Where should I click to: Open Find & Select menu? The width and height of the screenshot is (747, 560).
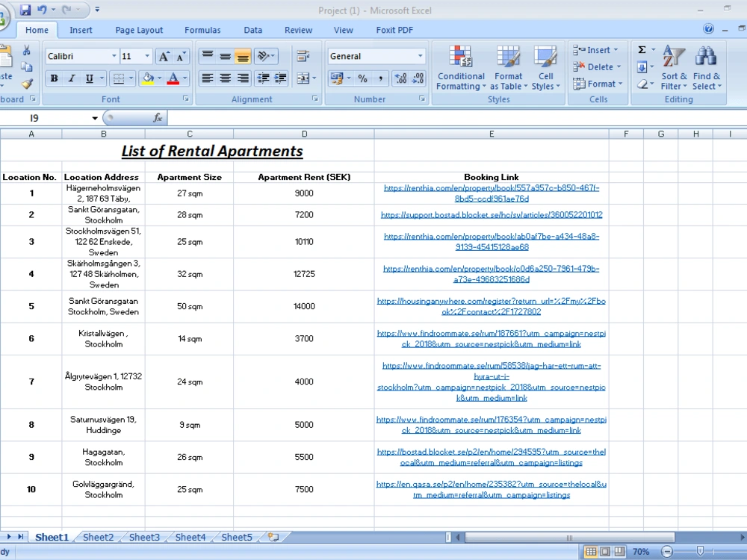pos(707,68)
